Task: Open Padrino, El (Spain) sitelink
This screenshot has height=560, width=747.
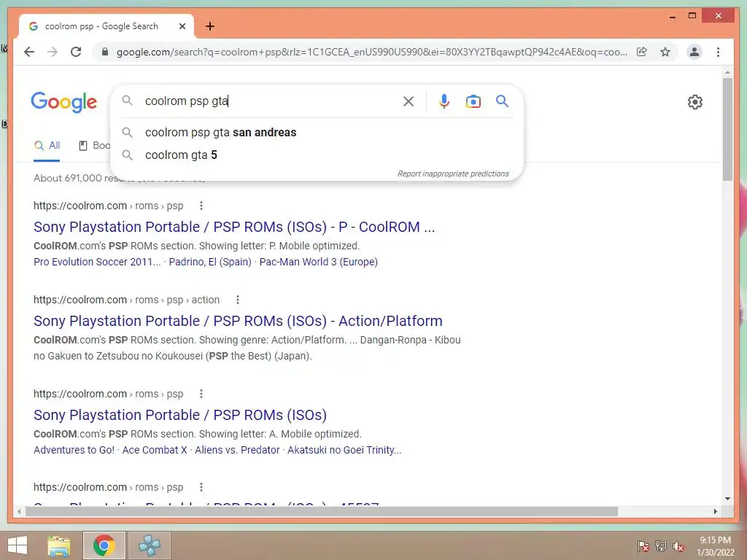Action: tap(210, 262)
